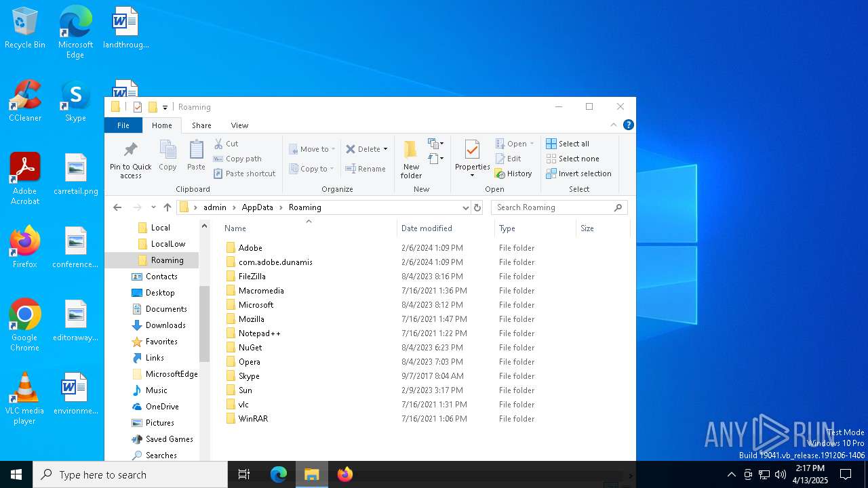
Task: Open the Easy access dropdown icon
Action: coord(435,159)
